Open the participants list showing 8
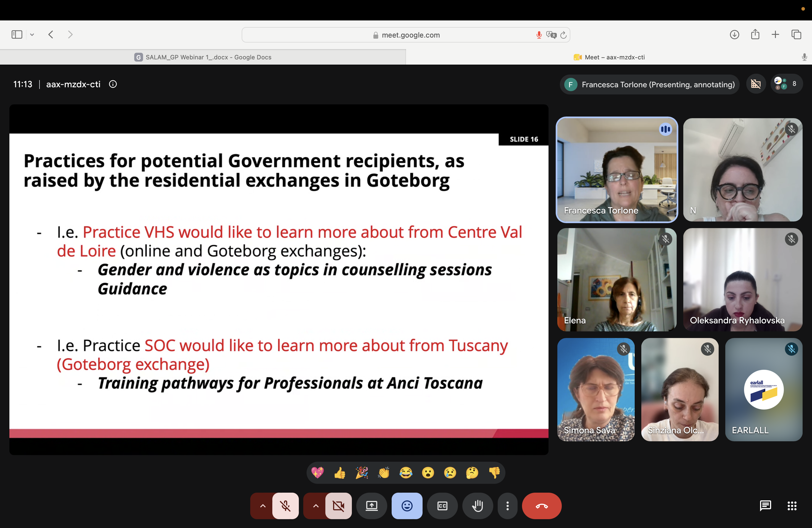812x528 pixels. (786, 84)
